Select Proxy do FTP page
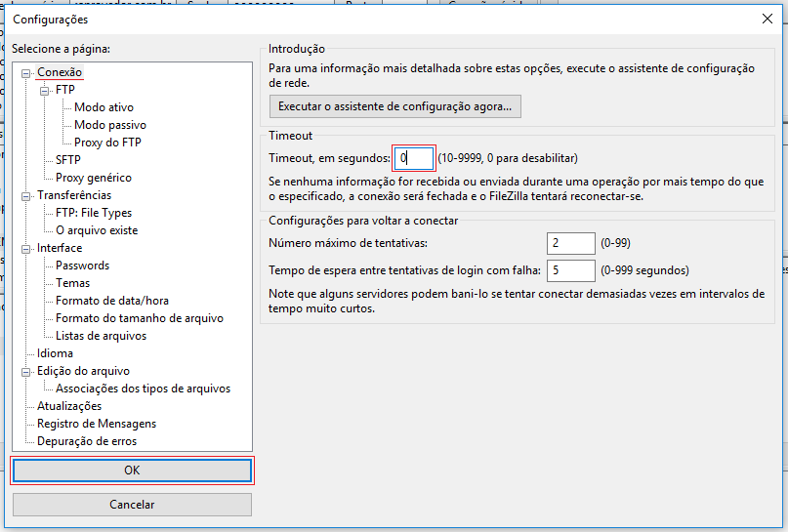 pos(107,143)
